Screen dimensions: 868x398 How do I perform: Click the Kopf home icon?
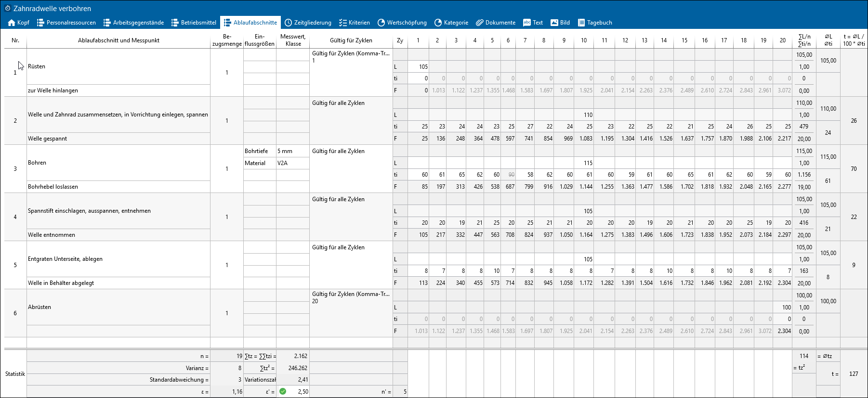(x=12, y=23)
